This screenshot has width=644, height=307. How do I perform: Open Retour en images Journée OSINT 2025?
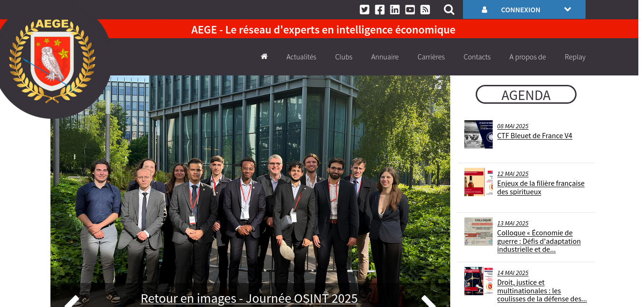pos(249,299)
